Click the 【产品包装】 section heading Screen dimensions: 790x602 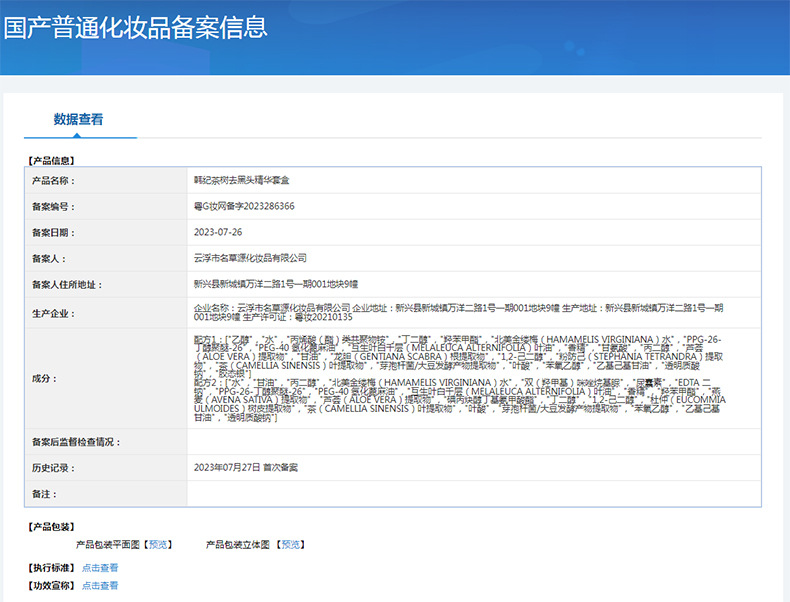pos(50,526)
